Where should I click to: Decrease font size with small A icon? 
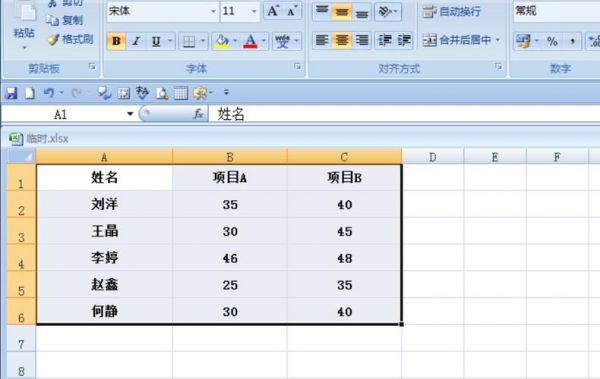[291, 11]
